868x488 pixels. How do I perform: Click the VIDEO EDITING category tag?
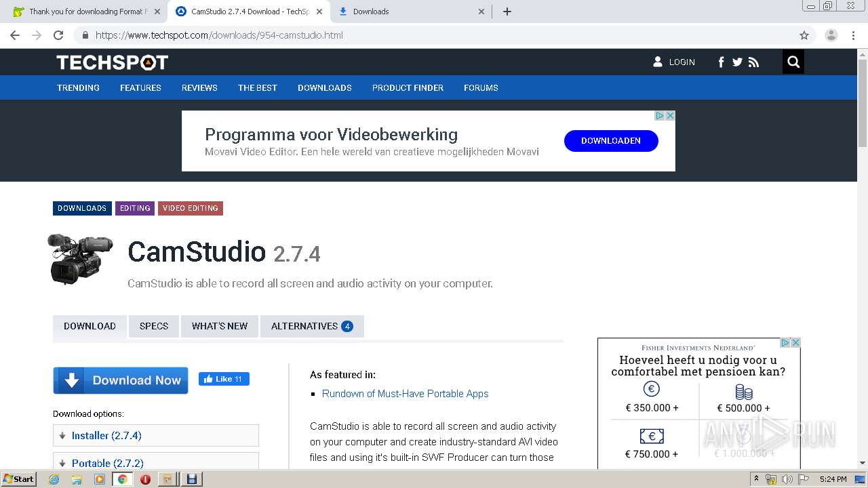191,208
